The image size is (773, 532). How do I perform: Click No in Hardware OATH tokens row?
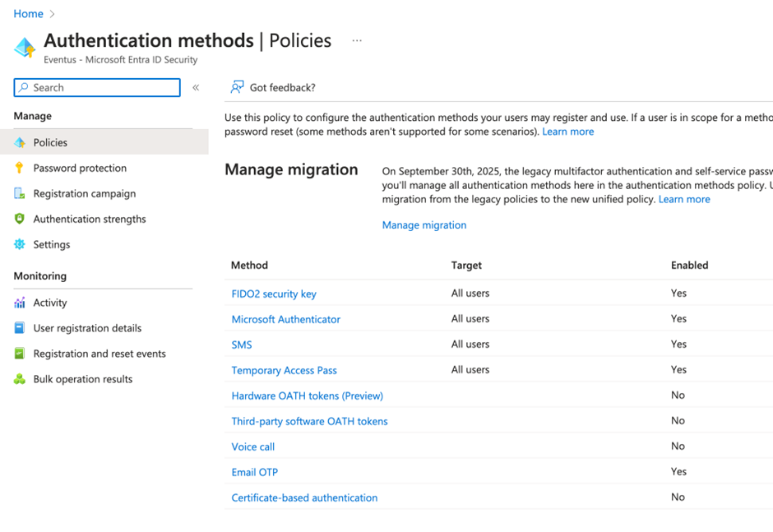pyautogui.click(x=678, y=395)
